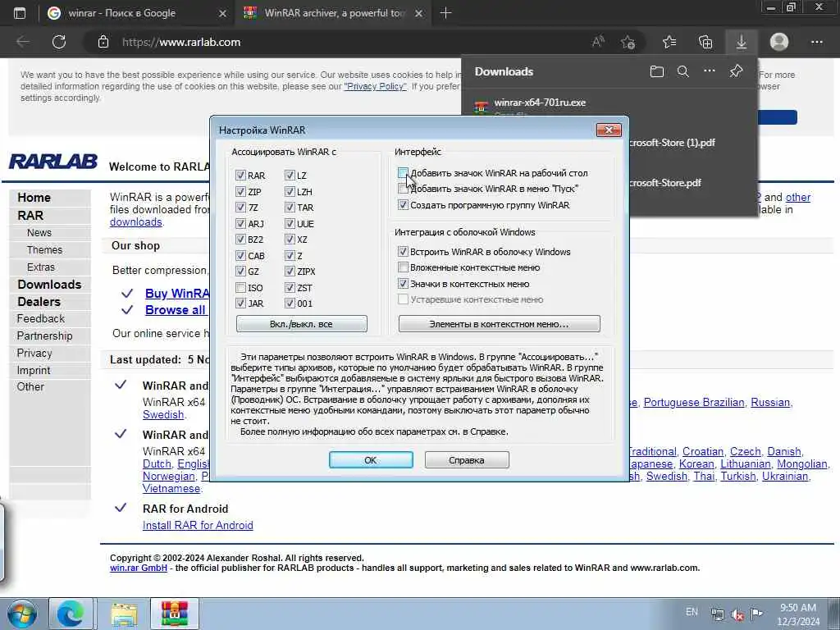840x630 pixels.
Task: Open the context menu items button
Action: [500, 323]
